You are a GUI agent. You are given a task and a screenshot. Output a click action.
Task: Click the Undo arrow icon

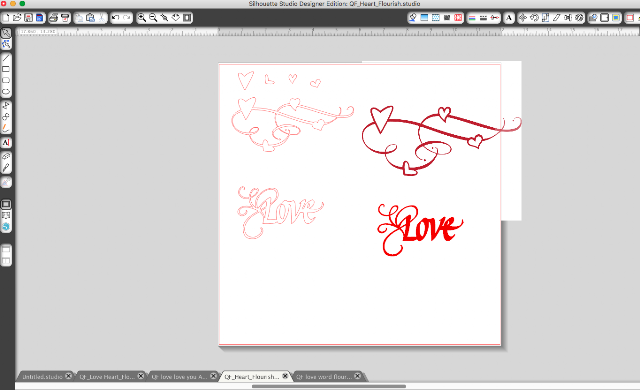tap(116, 18)
